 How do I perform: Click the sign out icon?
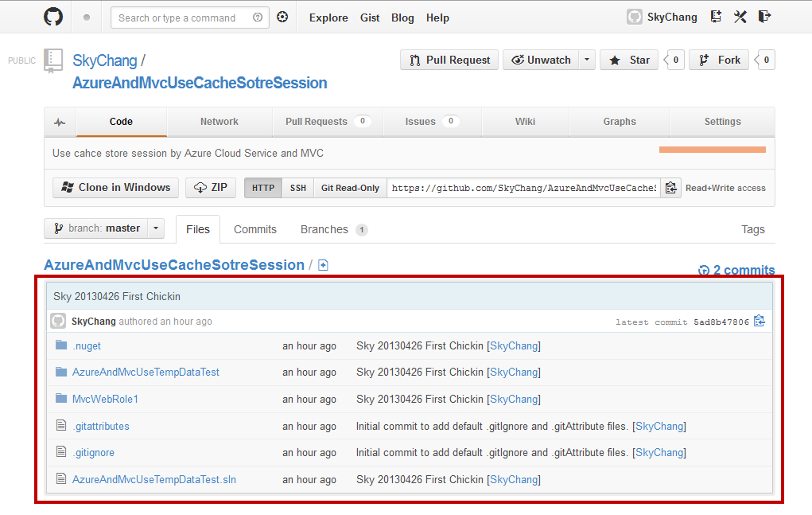764,17
